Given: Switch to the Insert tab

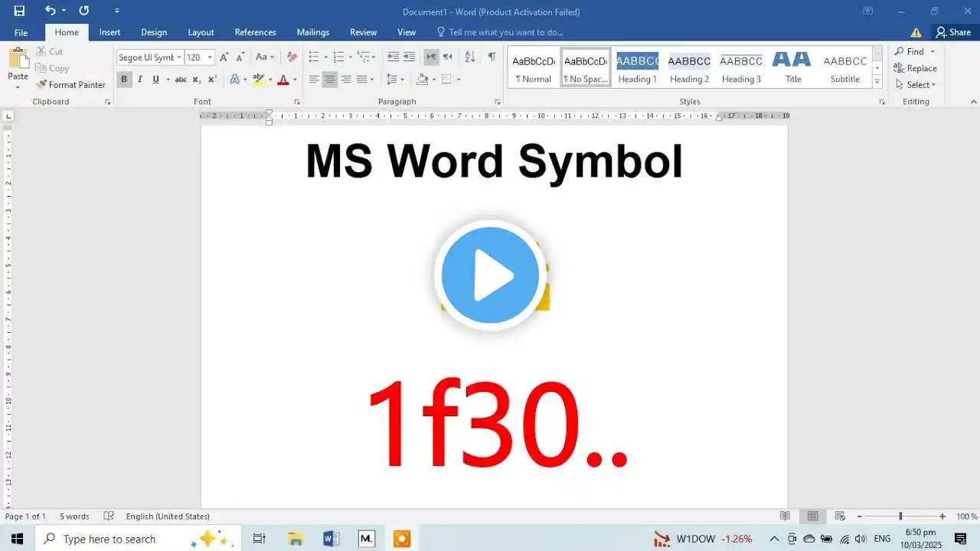Looking at the screenshot, I should [x=109, y=32].
